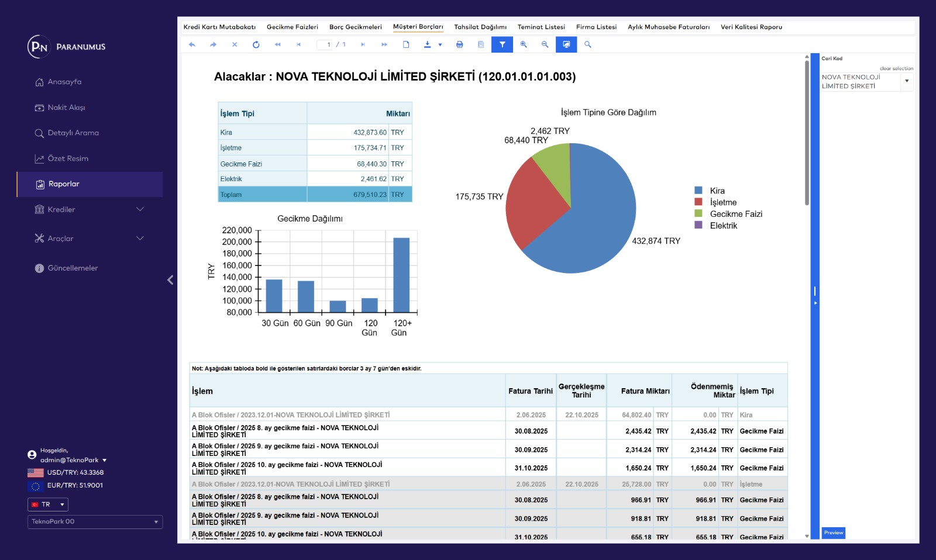Go to the last page using double-arrow icon
The height and width of the screenshot is (560, 936).
[384, 44]
